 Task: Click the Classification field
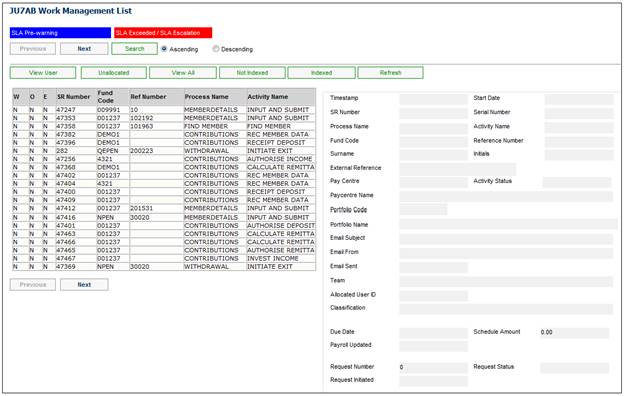[x=506, y=309]
